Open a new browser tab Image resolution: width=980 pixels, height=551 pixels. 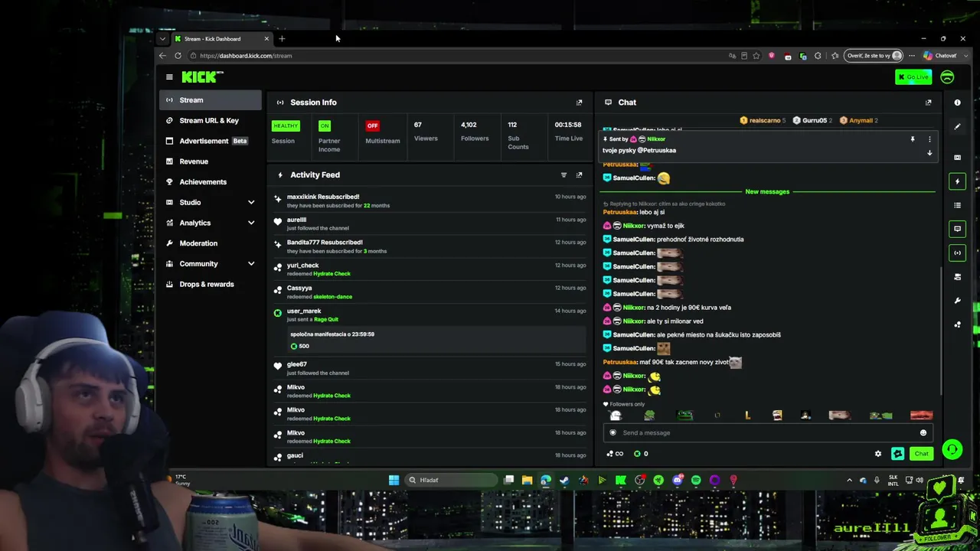tap(282, 39)
